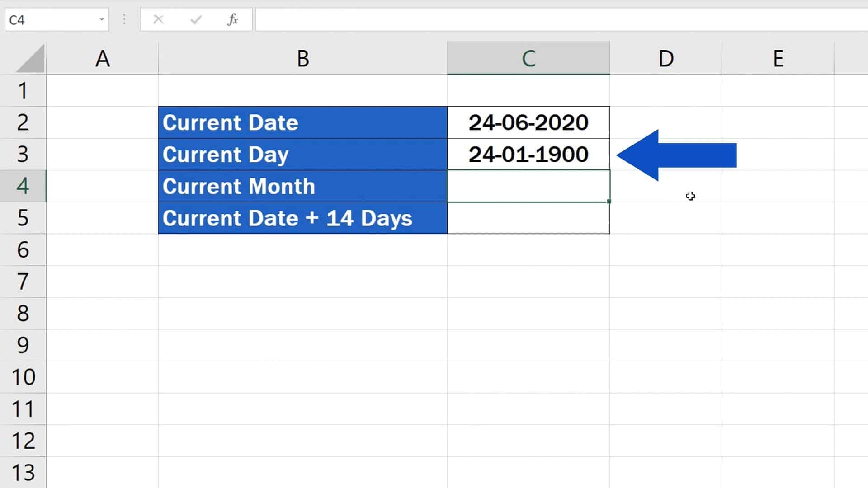Click the Cancel X formula icon
868x488 pixels.
point(158,20)
